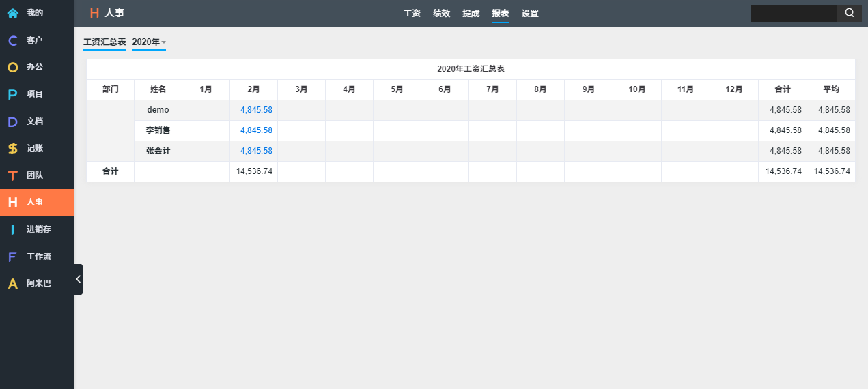Open 张会计's February salary link
Screen dimensions: 868x389
click(256, 151)
